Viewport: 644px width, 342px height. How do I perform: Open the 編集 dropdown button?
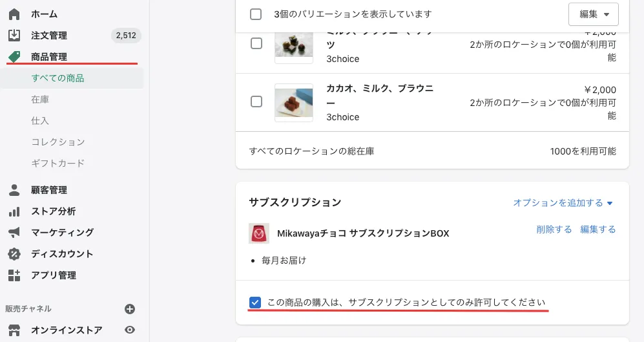[593, 14]
